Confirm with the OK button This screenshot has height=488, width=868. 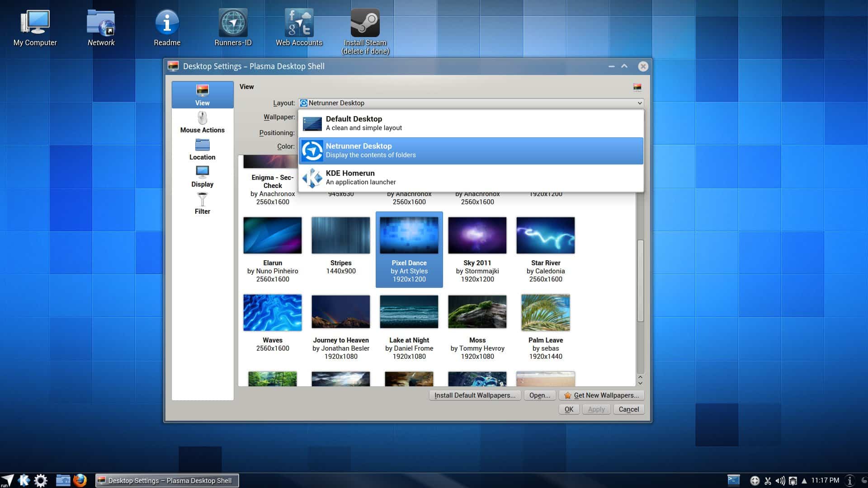tap(569, 409)
